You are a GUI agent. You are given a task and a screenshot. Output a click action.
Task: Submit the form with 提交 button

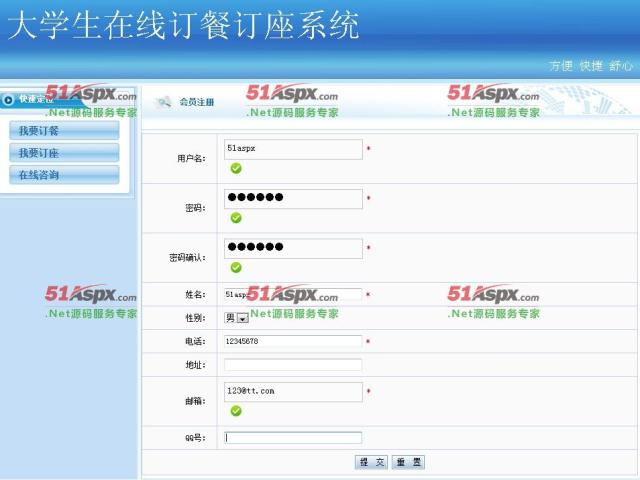[x=371, y=462]
